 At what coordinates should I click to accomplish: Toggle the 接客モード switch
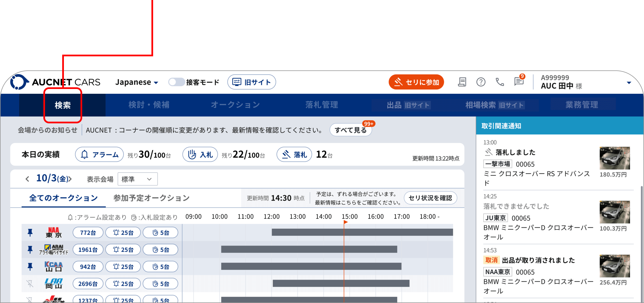point(176,82)
